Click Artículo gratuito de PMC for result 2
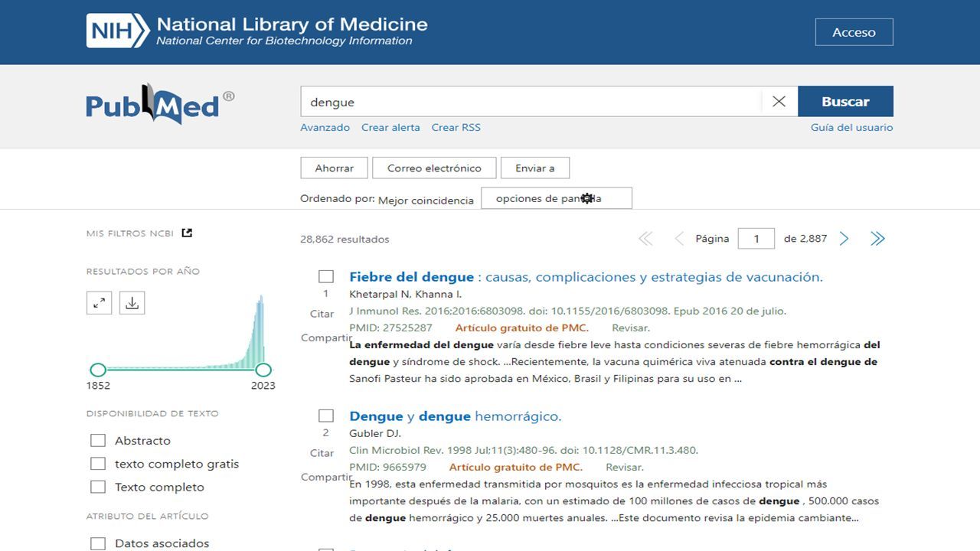 click(516, 468)
